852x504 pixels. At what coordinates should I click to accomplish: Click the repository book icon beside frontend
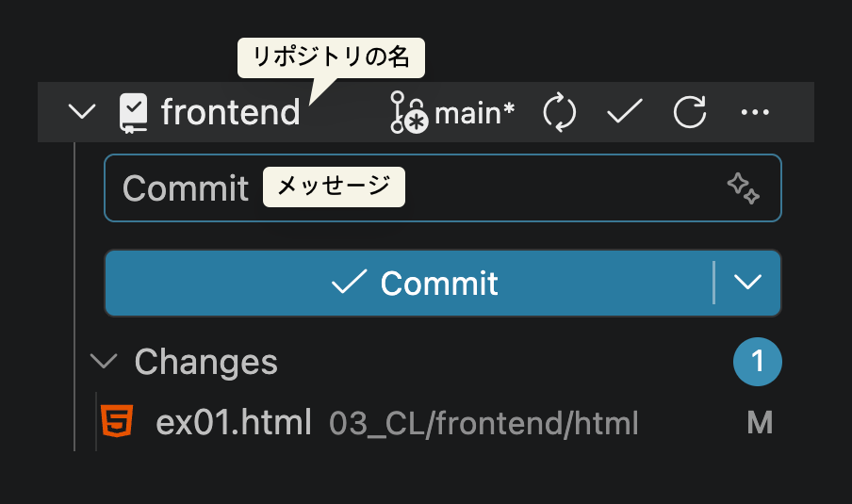click(133, 112)
